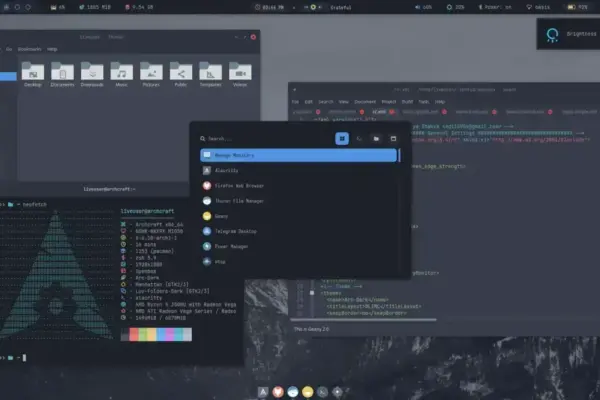Select the applications grid mode in launcher
The width and height of the screenshot is (600, 400).
(342, 139)
